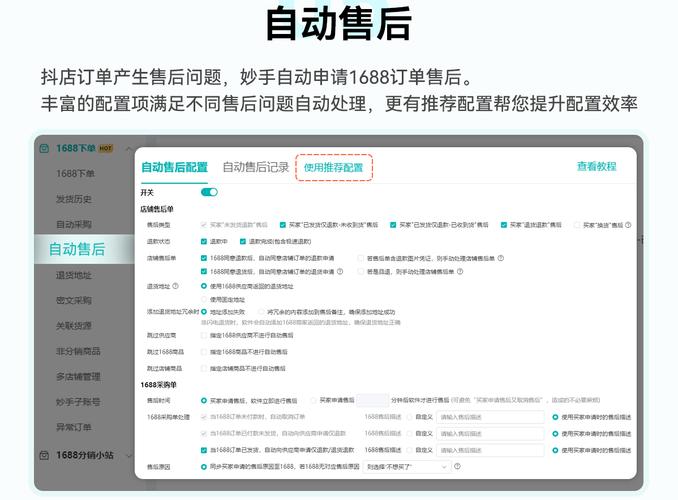Click help icon beside 买家"换货"售后
Screen dimensions: 678x500
point(628,225)
